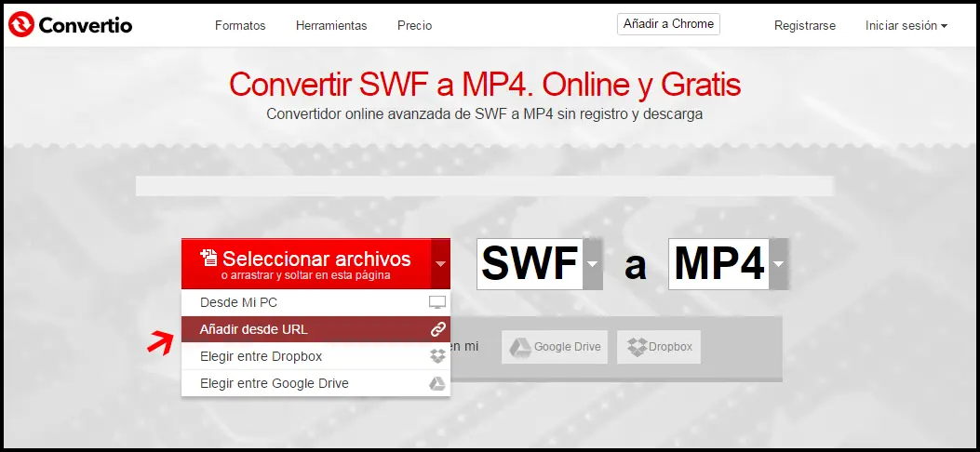The image size is (980, 452).
Task: Choose Desde Mi PC option
Action: [x=315, y=303]
